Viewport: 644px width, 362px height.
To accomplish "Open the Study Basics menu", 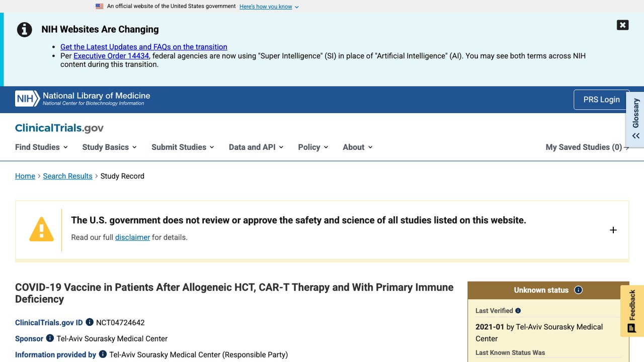I will coord(109,147).
